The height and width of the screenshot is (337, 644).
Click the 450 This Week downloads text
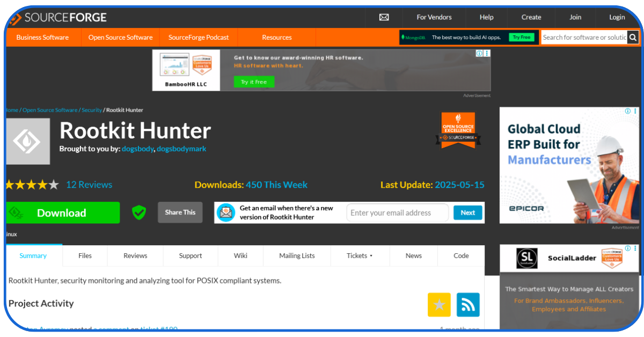point(276,185)
